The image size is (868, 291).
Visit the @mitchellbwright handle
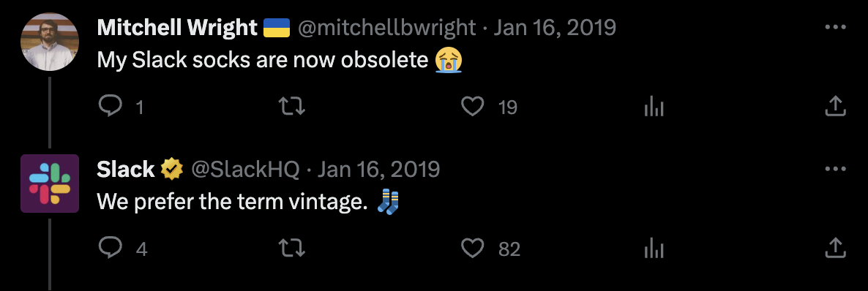click(x=387, y=27)
